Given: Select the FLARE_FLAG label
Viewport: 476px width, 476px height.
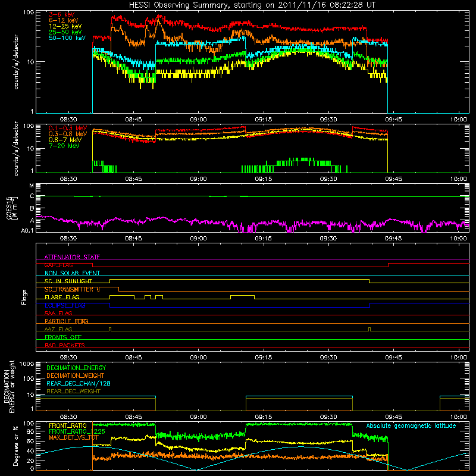Looking at the screenshot, I should pos(62,297).
